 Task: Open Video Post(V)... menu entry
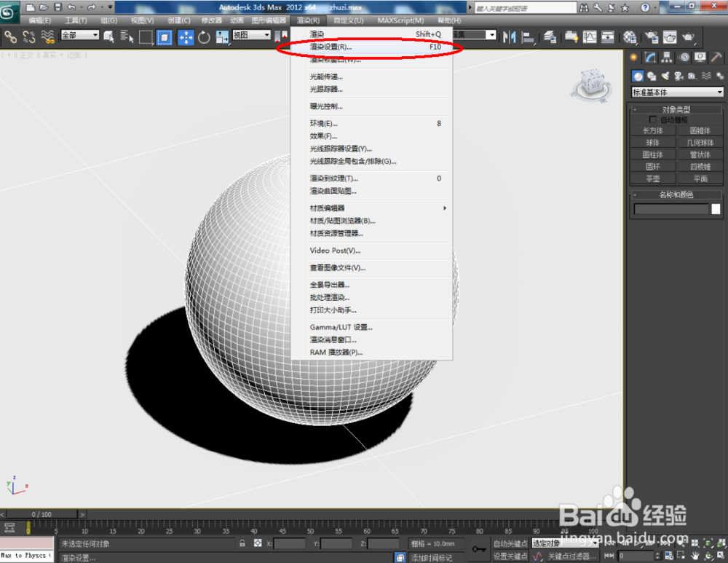[x=371, y=251]
